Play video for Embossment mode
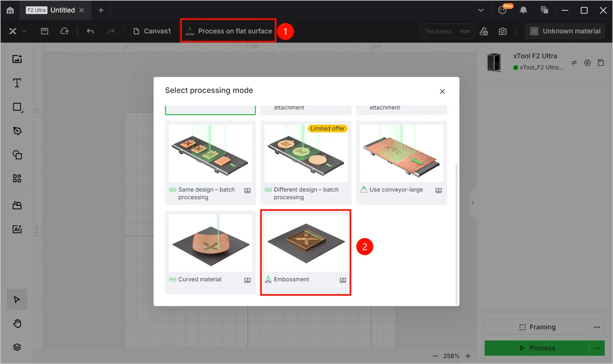Image resolution: width=613 pixels, height=364 pixels. tap(343, 280)
